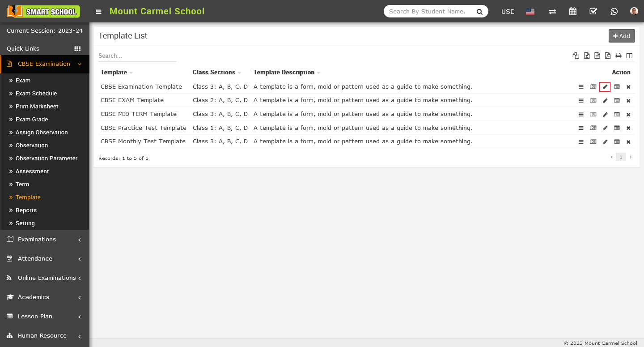
Task: Click the template list Search field
Action: click(137, 56)
